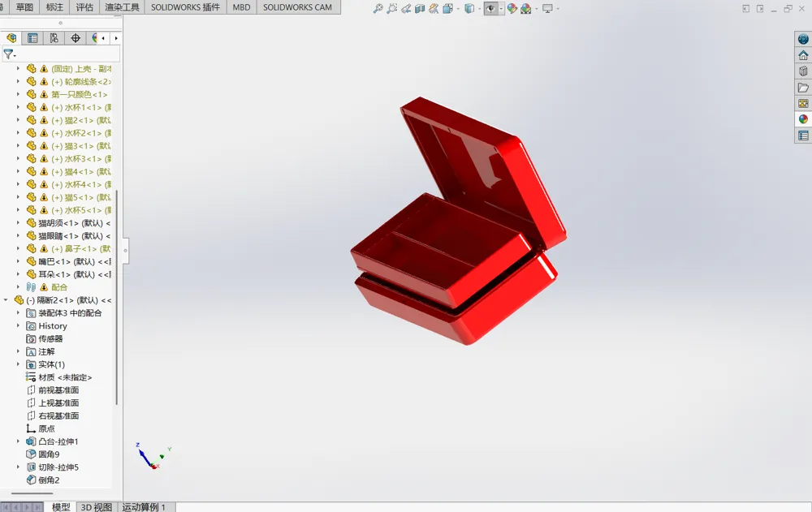The height and width of the screenshot is (512, 812).
Task: Open the Design Library task pane icon
Action: click(x=803, y=71)
